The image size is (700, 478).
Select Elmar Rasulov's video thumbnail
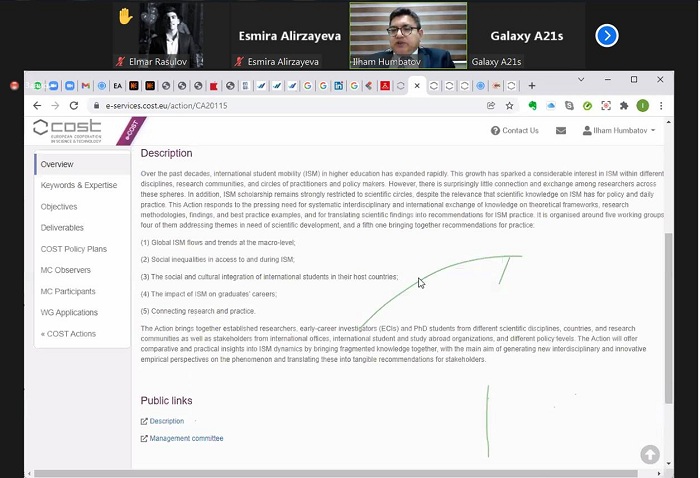pyautogui.click(x=171, y=36)
